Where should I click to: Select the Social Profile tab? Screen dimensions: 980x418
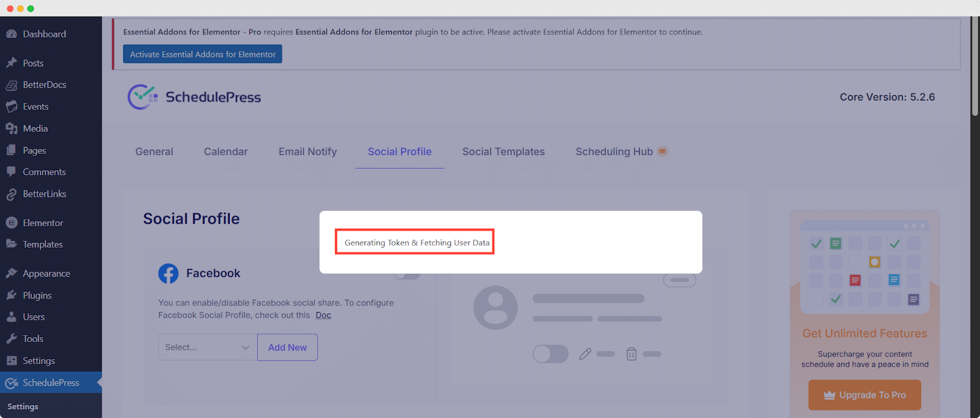pos(400,151)
